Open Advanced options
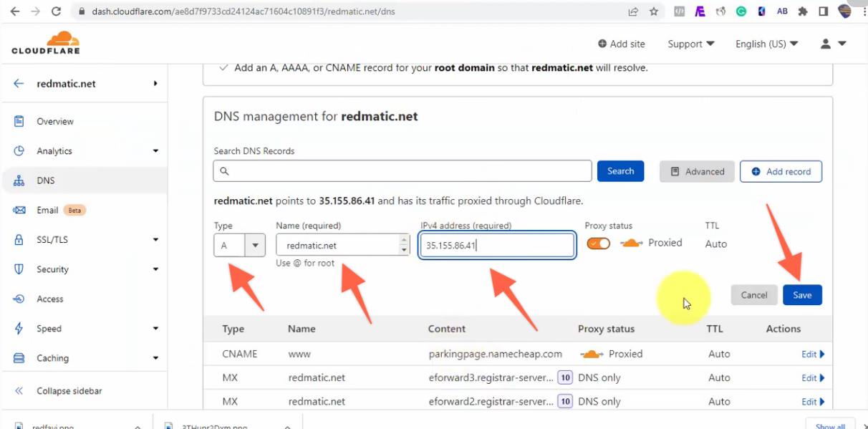868x429 pixels. coord(697,172)
